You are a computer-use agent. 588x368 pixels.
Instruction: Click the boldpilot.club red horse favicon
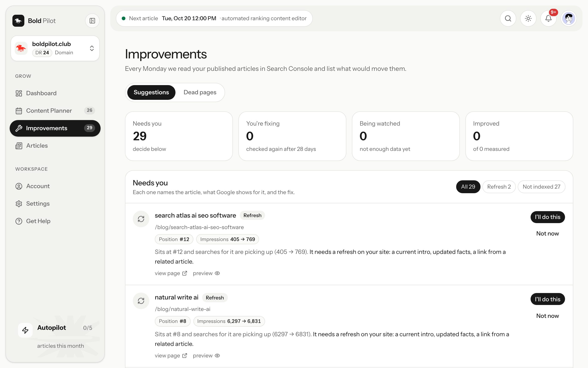[x=21, y=48]
